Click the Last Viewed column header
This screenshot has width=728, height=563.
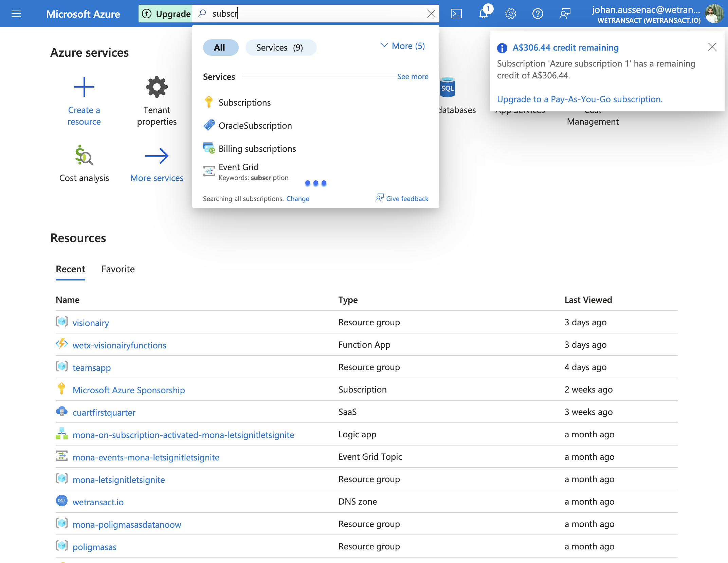588,299
